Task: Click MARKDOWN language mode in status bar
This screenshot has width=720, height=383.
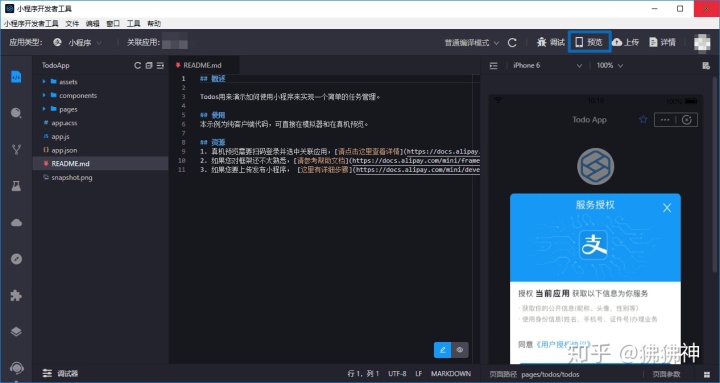Action: (x=451, y=374)
